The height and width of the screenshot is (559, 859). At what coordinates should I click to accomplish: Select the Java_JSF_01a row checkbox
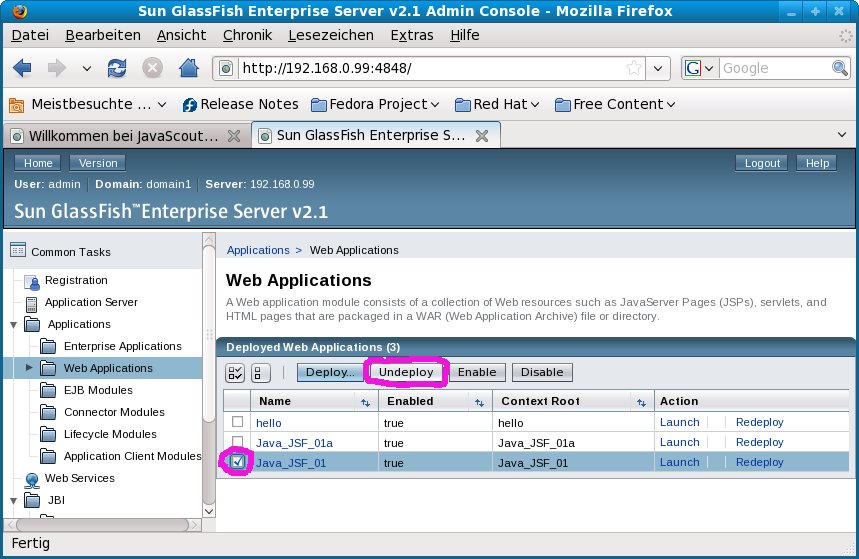coord(237,442)
